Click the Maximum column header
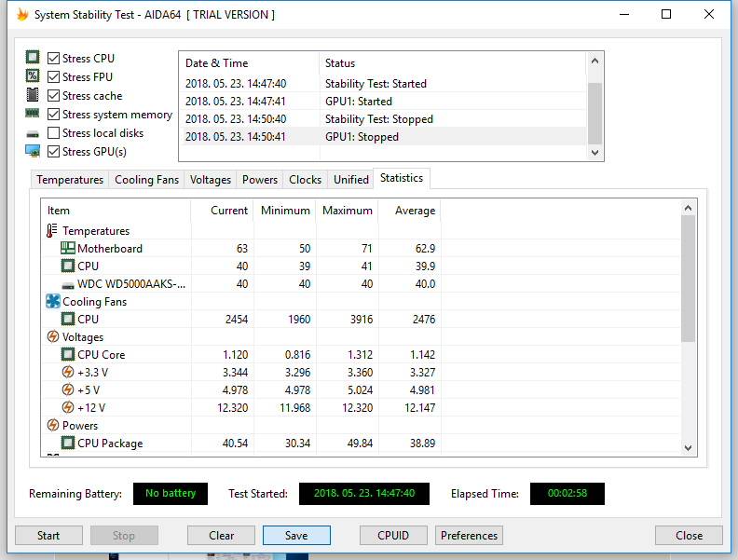 point(348,211)
